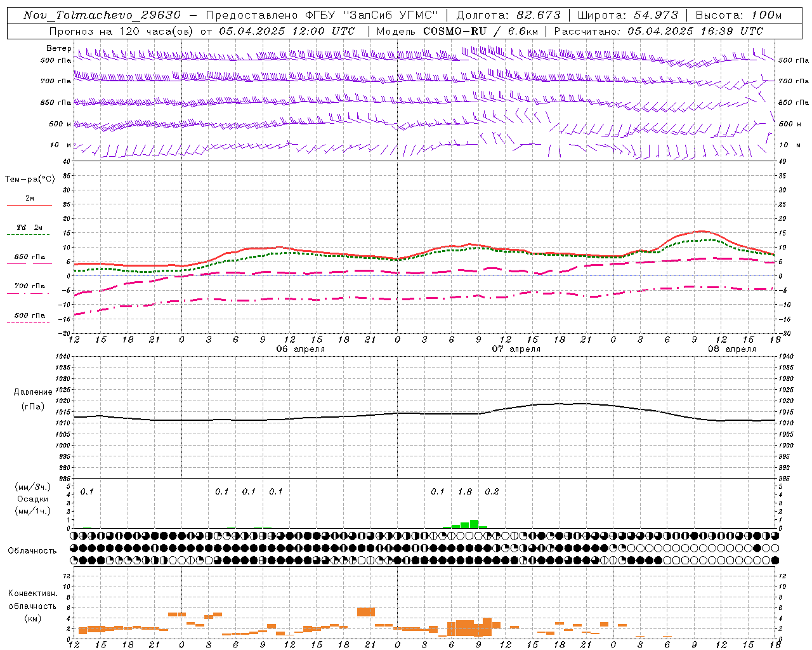Image resolution: width=812 pixels, height=650 pixels.
Task: Click the tallest green precipitation bar
Action: pos(475,524)
